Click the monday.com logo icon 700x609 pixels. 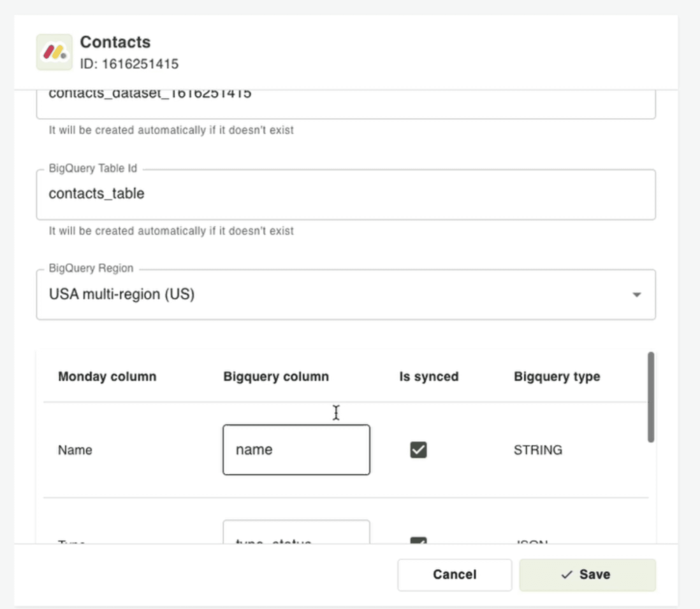[54, 52]
